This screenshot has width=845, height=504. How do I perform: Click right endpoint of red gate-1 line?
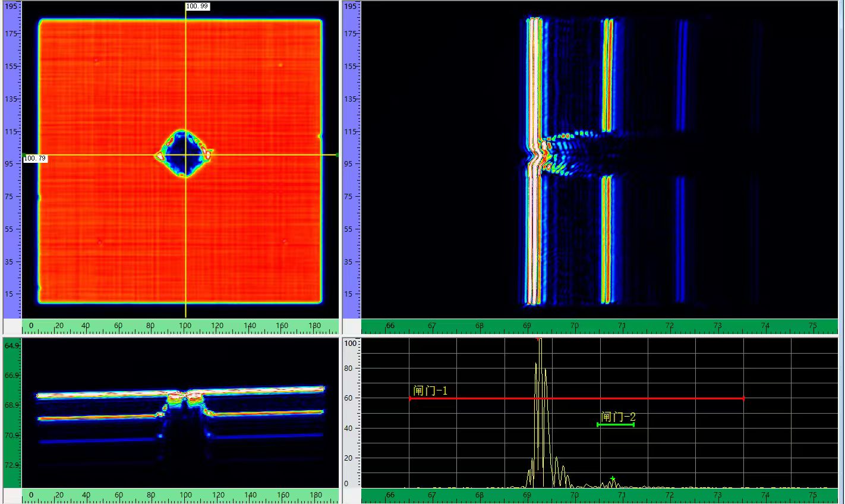click(x=743, y=399)
